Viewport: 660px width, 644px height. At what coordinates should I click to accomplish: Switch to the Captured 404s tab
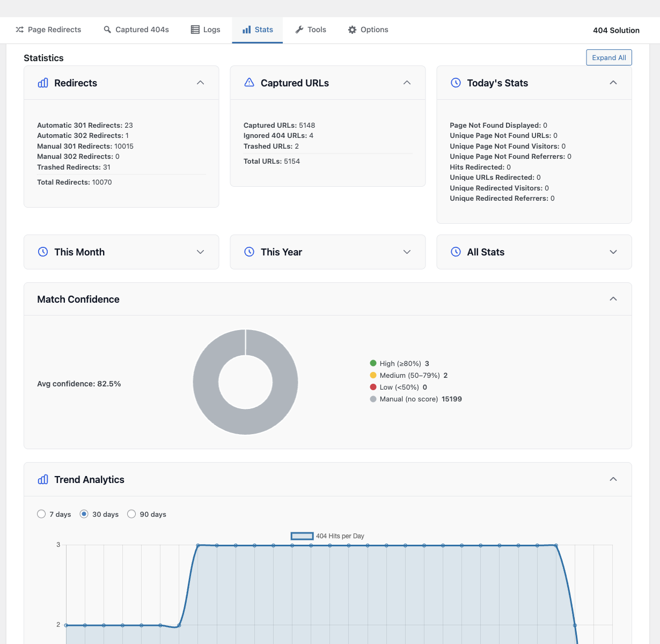[136, 30]
